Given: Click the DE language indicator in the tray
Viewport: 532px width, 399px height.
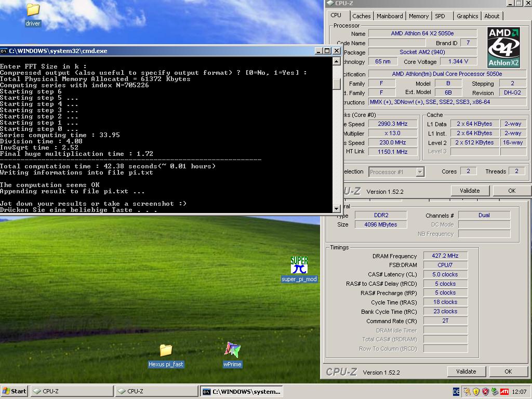Looking at the screenshot, I should 456,392.
